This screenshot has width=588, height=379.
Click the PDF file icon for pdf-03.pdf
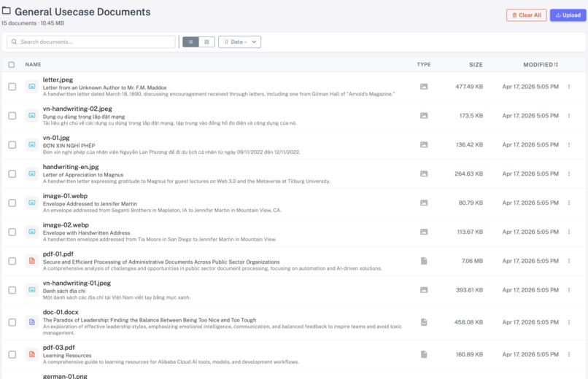(32, 354)
